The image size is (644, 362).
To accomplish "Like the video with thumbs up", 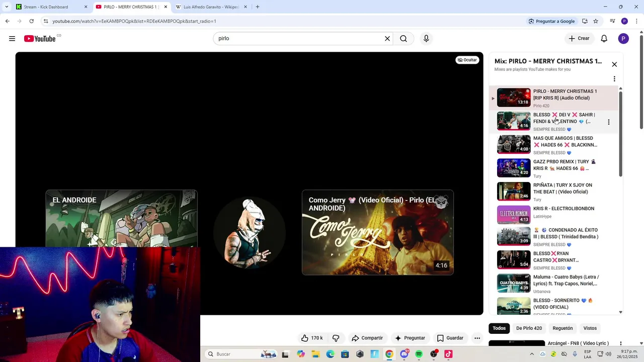I will (312, 338).
